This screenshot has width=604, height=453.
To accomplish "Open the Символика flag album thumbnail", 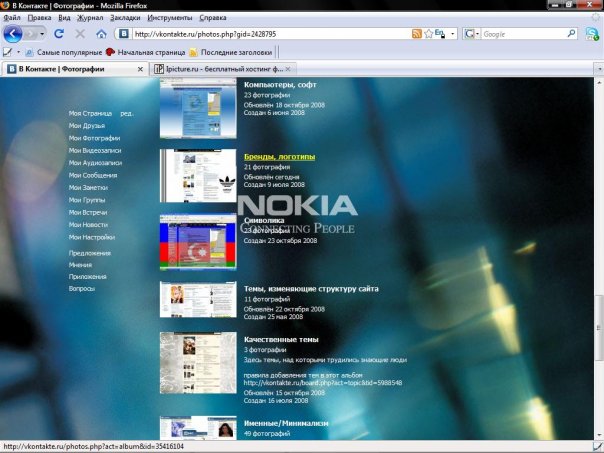I will 198,242.
